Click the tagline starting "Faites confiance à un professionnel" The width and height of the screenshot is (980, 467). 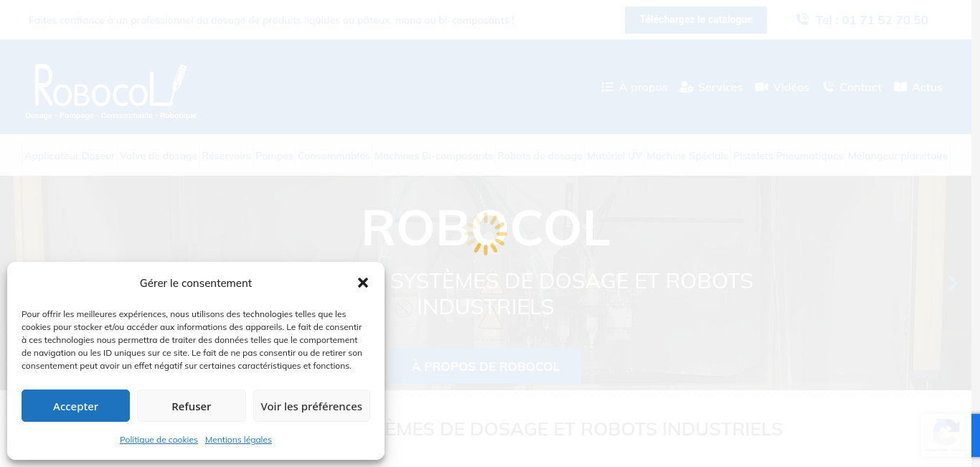pyautogui.click(x=272, y=20)
